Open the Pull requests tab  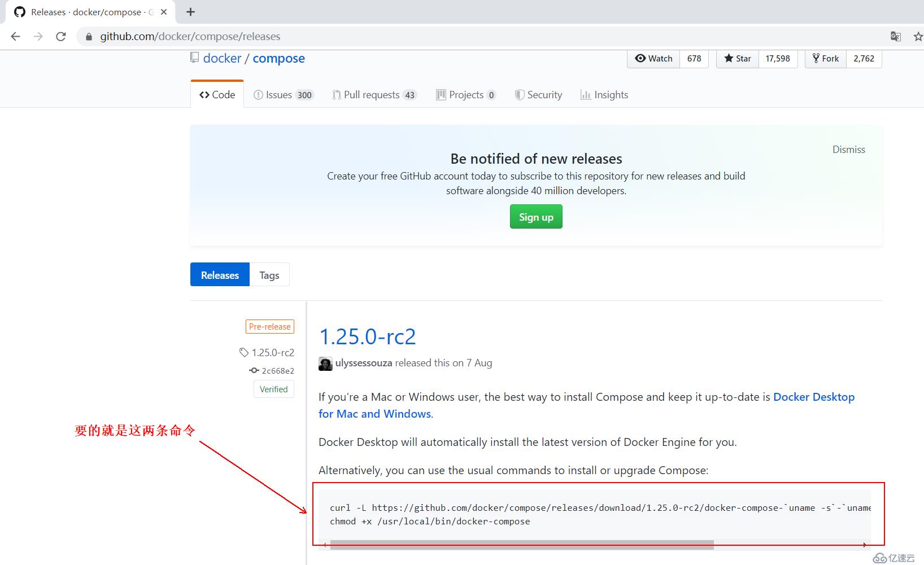click(374, 95)
